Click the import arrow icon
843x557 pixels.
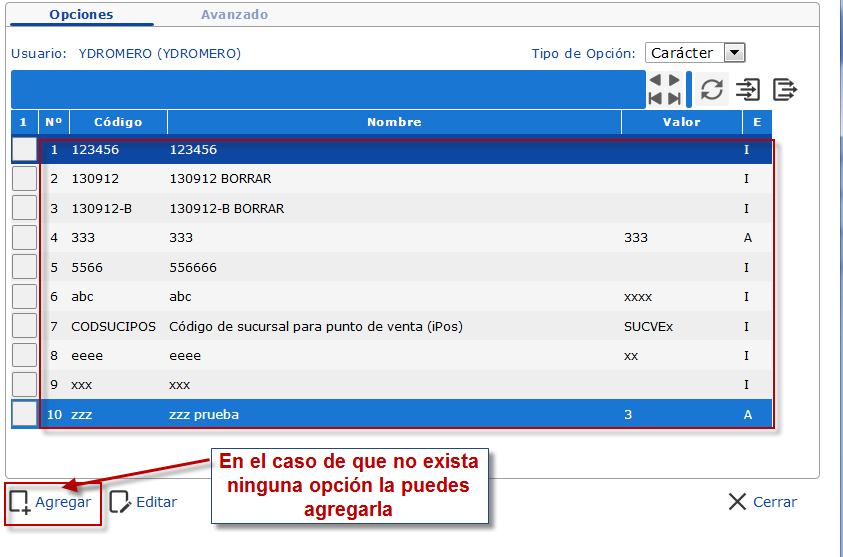[x=748, y=89]
